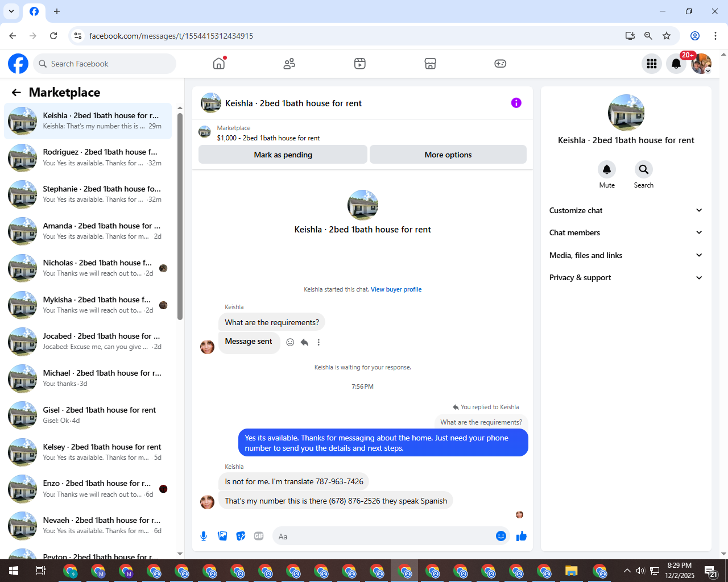
Task: Expand Customize chat section
Action: 626,210
